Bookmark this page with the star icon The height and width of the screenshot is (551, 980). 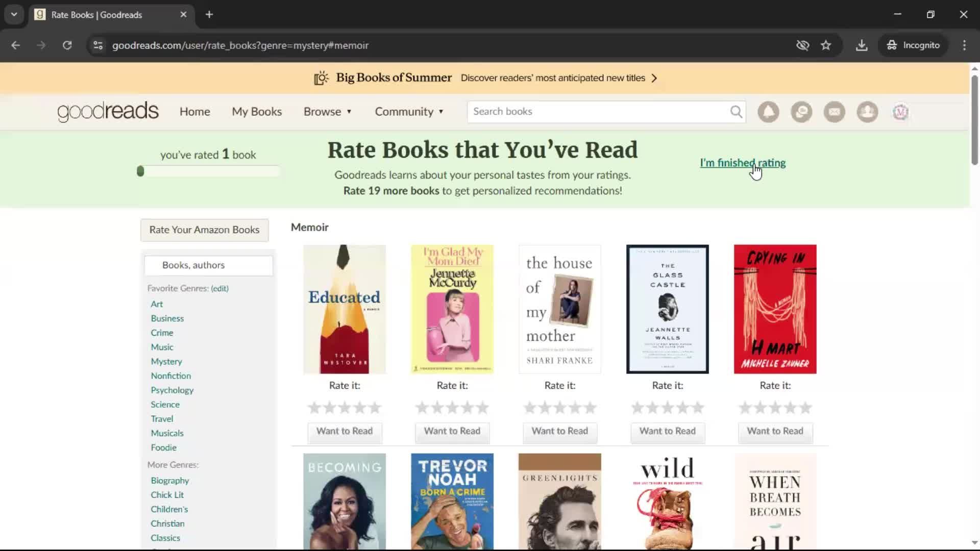point(826,45)
